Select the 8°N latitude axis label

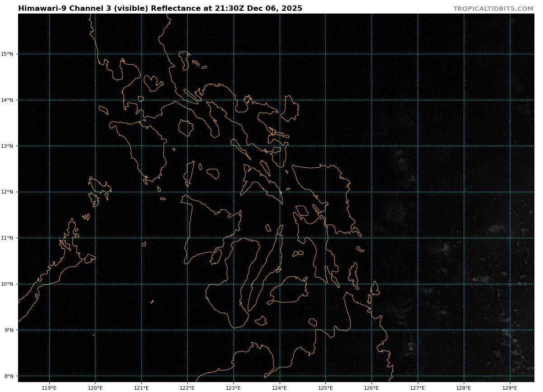coord(9,376)
